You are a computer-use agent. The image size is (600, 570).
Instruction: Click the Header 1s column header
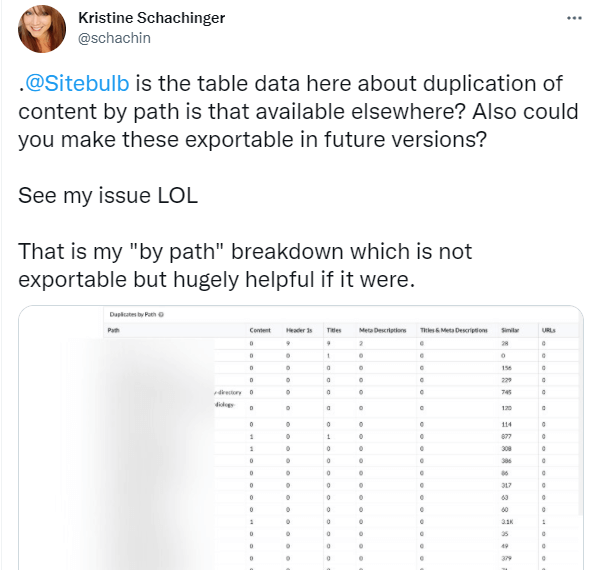tap(299, 330)
